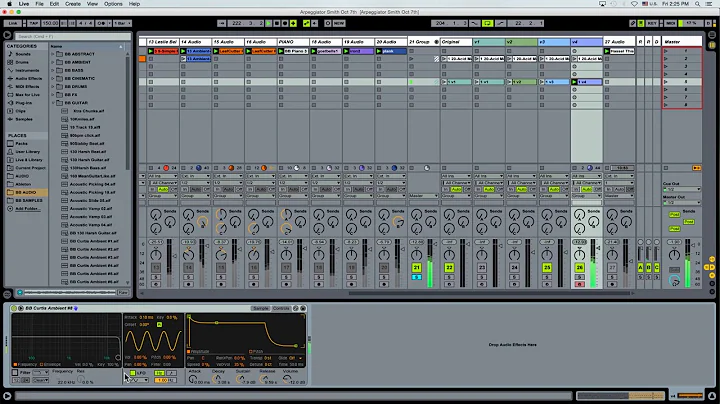Screen dimensions: 720x404
Task: Launch the BB Piano 5 clip
Action: coord(281,51)
